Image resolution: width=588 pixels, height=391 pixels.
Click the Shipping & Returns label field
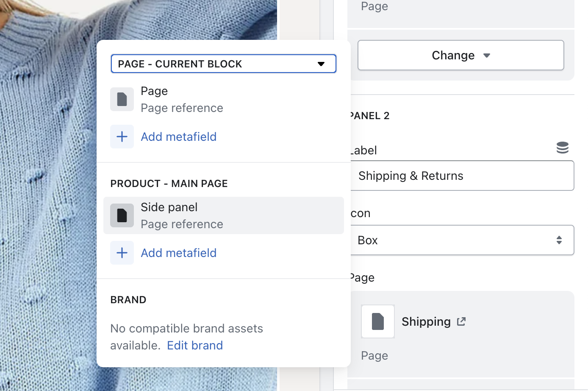point(462,176)
